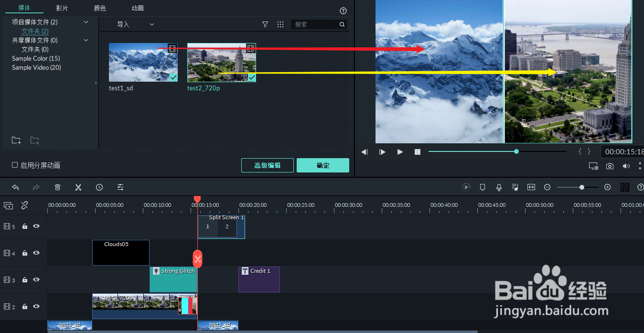Open the 导入 dropdown menu

coord(151,24)
